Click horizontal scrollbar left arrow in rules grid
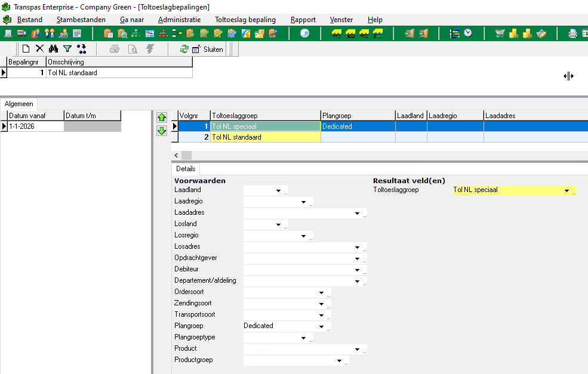The image size is (588, 374). pos(176,155)
